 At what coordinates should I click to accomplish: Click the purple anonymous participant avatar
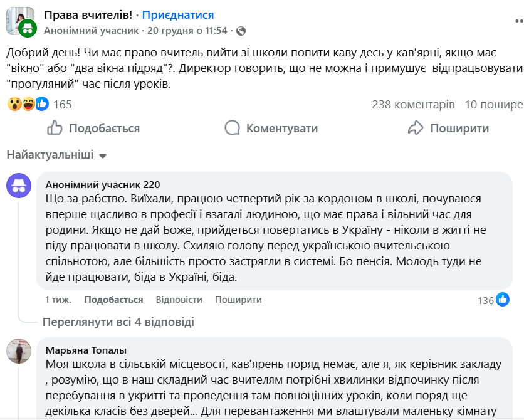19,186
